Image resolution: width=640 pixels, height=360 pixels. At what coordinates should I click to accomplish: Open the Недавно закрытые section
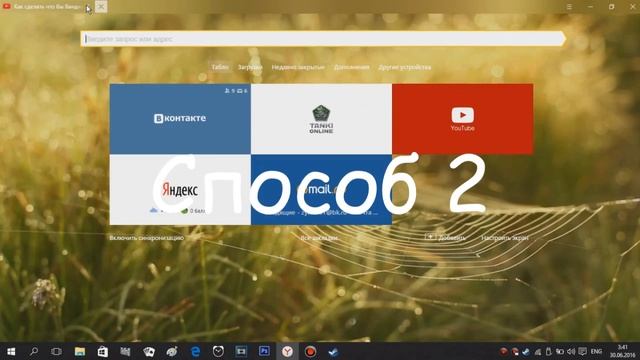coord(298,67)
